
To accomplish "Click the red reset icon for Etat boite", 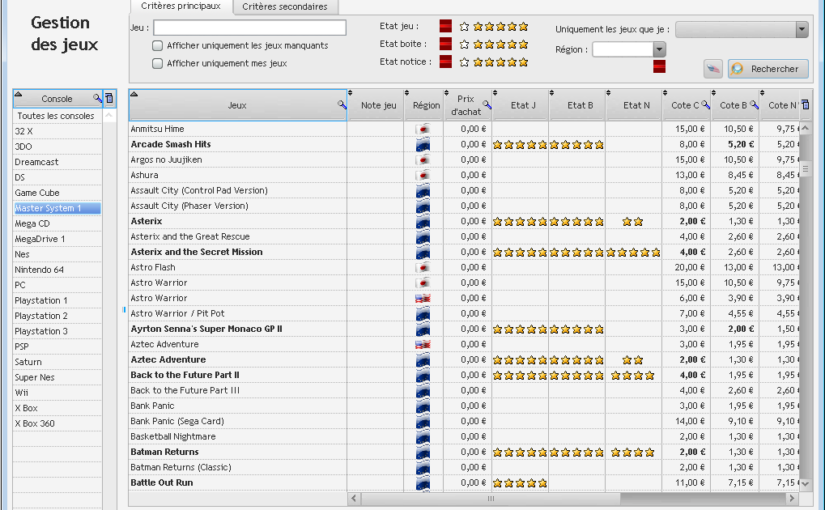I will 446,44.
